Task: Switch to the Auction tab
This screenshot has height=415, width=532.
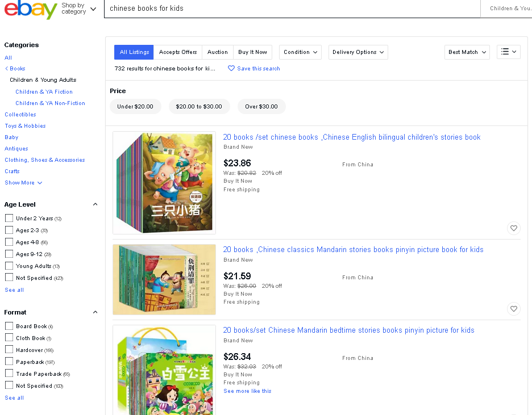Action: click(217, 52)
